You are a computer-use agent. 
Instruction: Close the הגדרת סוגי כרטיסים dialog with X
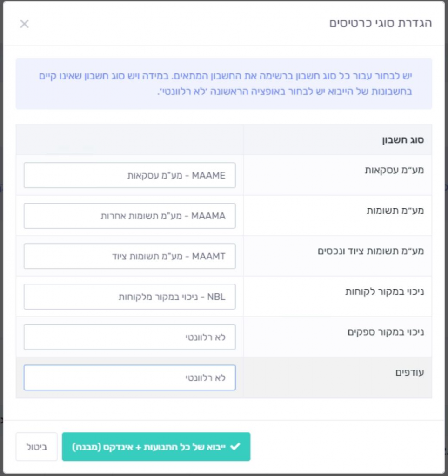24,24
